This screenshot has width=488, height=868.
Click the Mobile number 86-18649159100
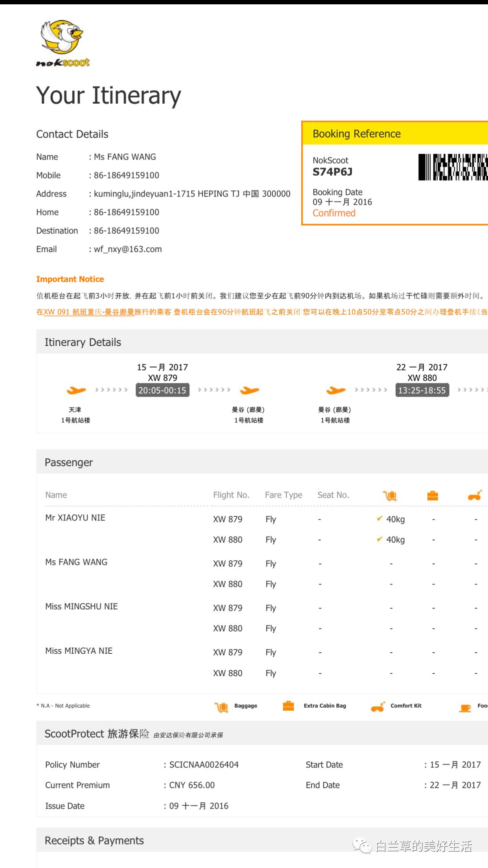(127, 175)
